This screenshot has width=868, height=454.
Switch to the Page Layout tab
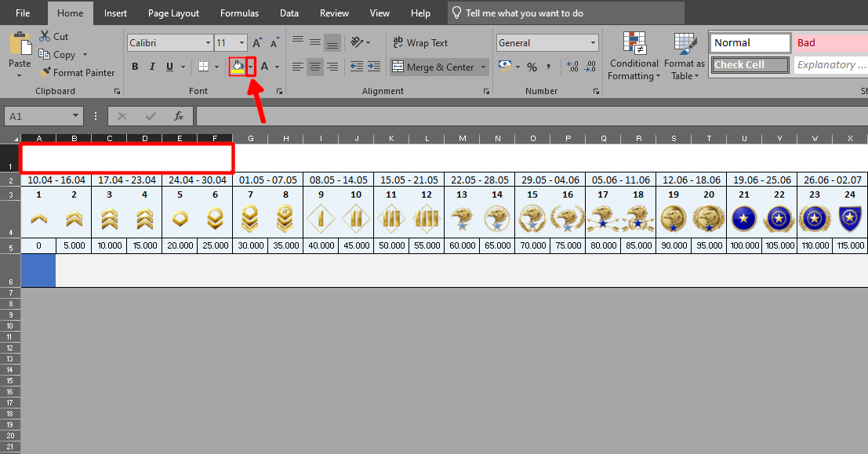173,13
